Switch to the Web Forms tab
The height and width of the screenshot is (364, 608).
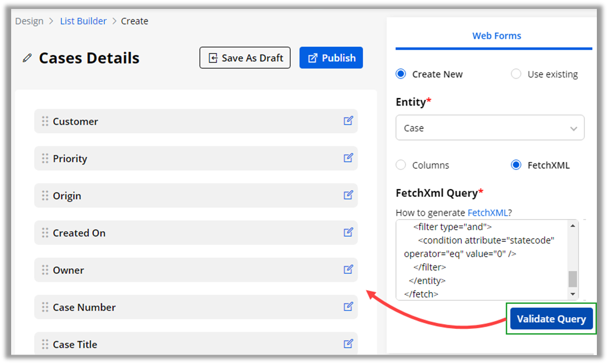[496, 36]
